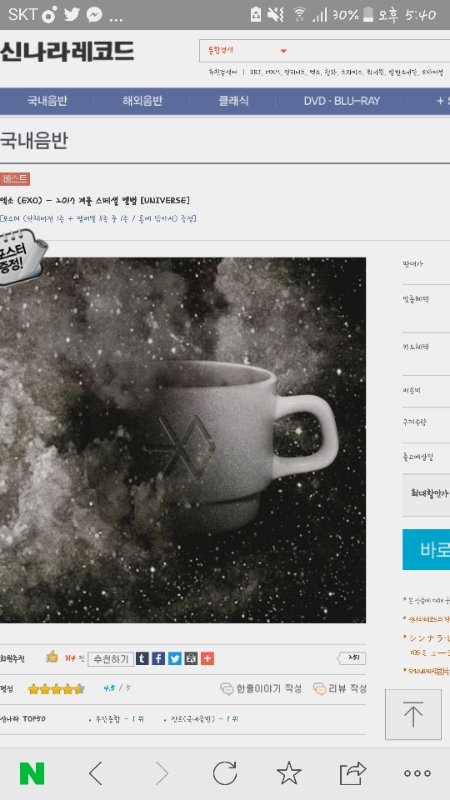Open the DVD · BLU-RAY tab
450x800 pixels.
coord(342,101)
